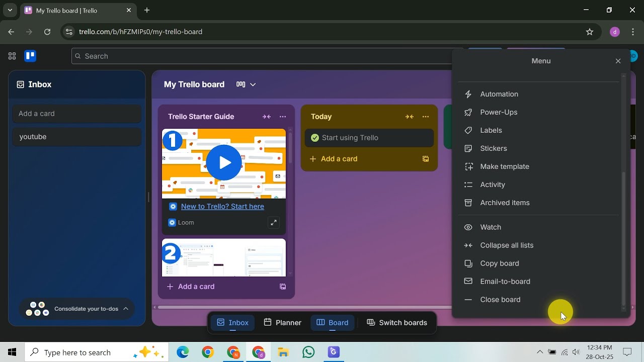Viewport: 644px width, 362px height.
Task: View site information icon in address bar
Action: pyautogui.click(x=69, y=32)
